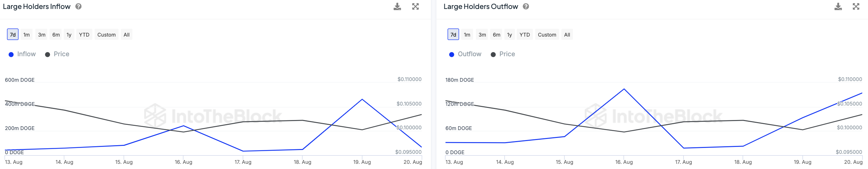Toggle Inflow series in legend
This screenshot has height=169, width=868.
pyautogui.click(x=22, y=54)
